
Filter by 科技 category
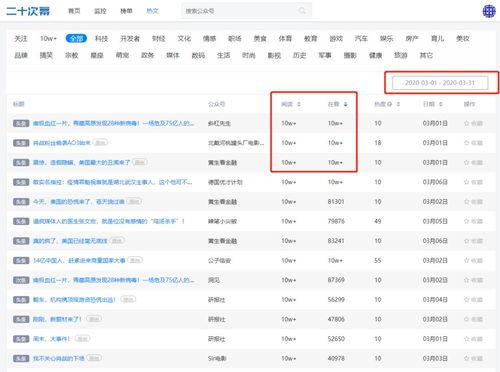click(101, 39)
